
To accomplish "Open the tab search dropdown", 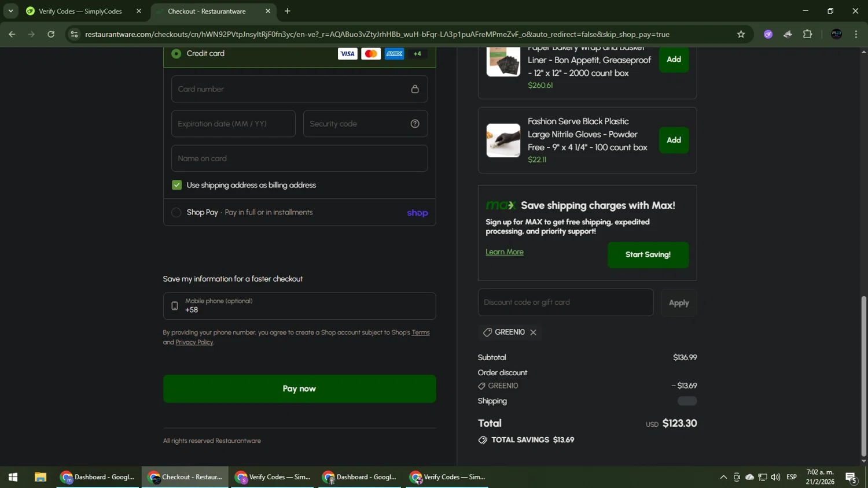I will tap(10, 11).
